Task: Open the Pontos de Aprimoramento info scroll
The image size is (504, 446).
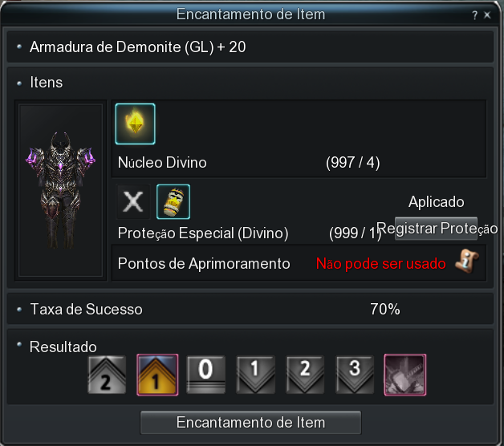Action: (x=467, y=261)
